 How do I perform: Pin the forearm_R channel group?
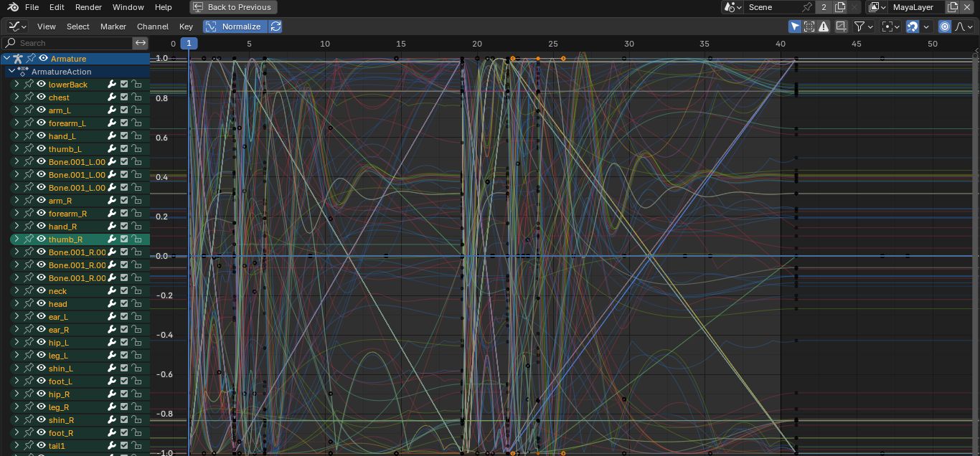(x=29, y=214)
